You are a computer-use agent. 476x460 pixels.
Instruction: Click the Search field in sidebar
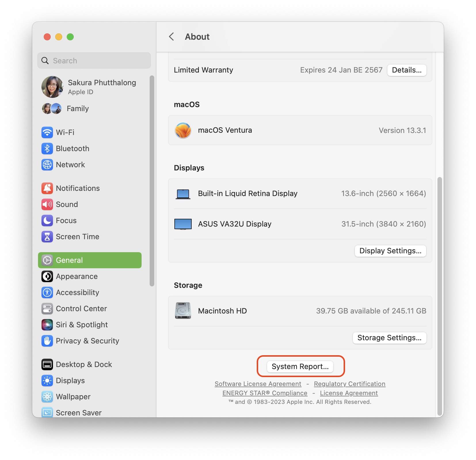pos(94,61)
